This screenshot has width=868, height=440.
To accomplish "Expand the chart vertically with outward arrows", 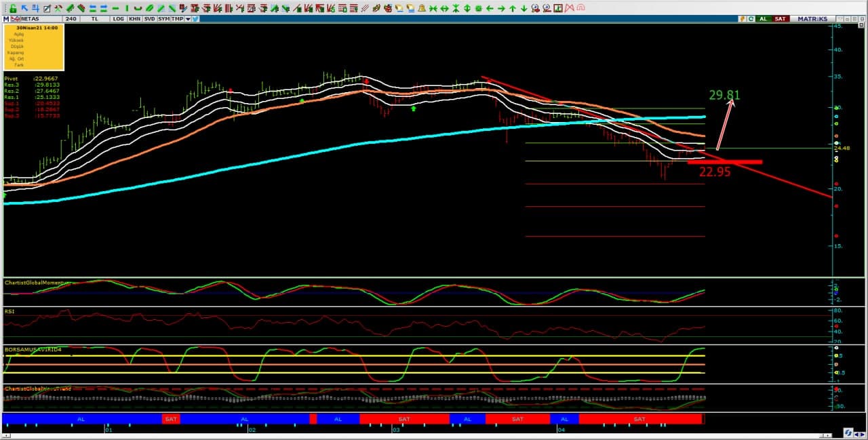I will point(467,8).
